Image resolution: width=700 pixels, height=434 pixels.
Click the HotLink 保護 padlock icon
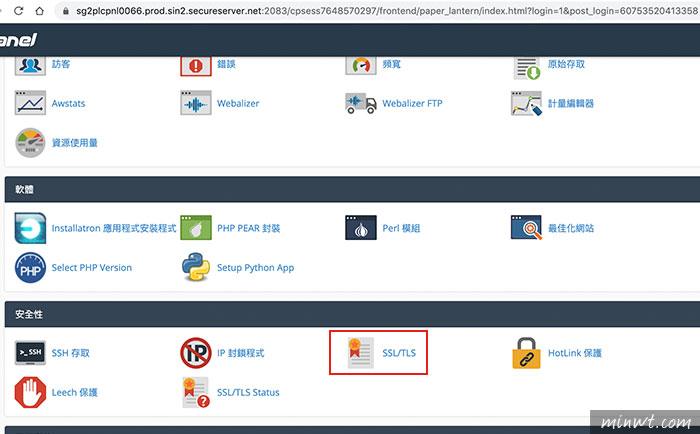(x=526, y=353)
